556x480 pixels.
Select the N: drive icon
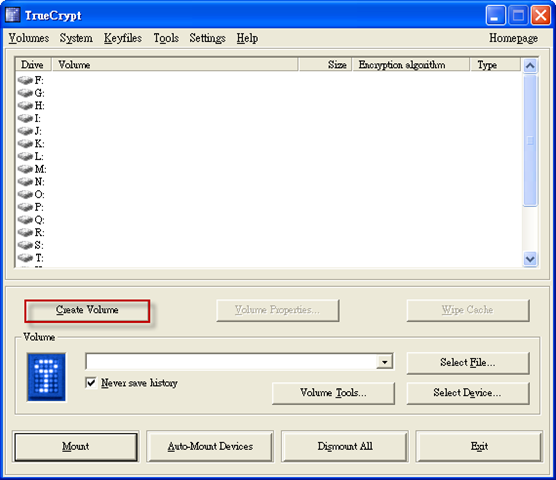[25, 182]
